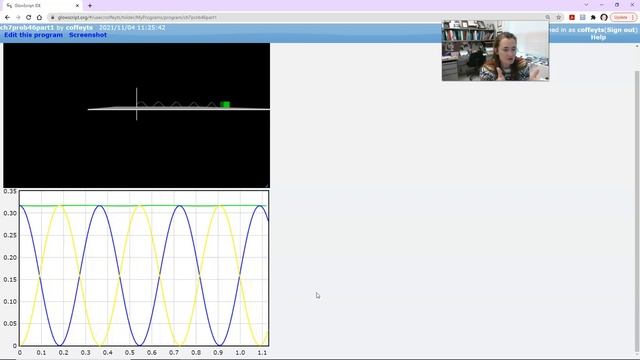Open the Help link
The width and height of the screenshot is (640, 360).
(x=598, y=37)
